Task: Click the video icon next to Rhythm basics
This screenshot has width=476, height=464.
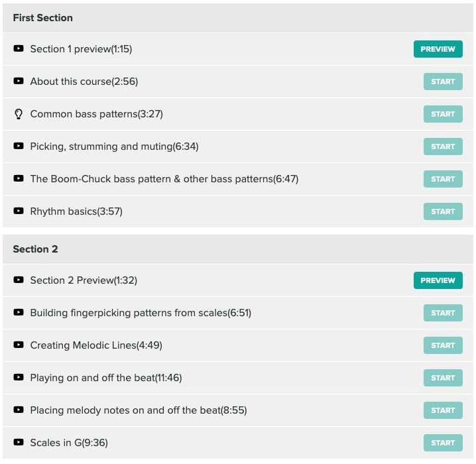Action: coord(19,211)
